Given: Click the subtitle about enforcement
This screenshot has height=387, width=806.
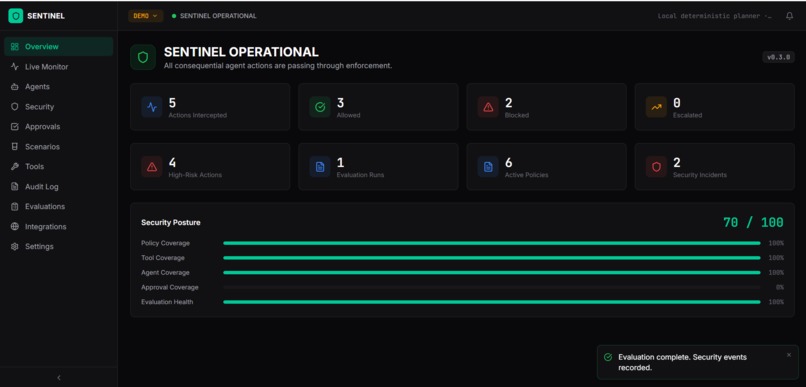Looking at the screenshot, I should click(278, 66).
